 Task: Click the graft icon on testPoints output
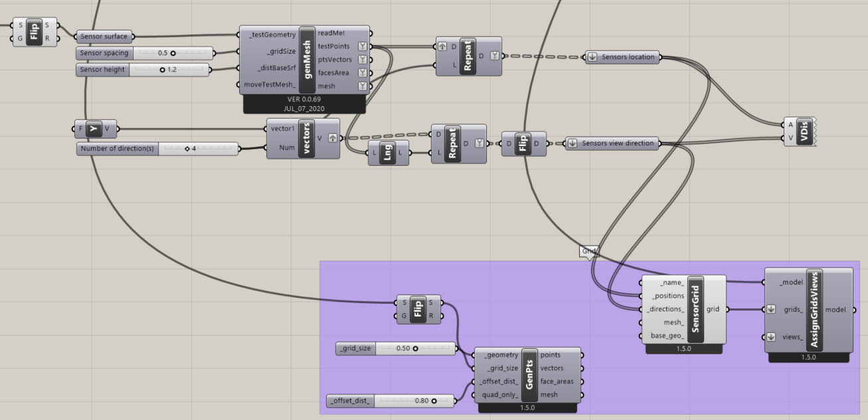pos(362,46)
